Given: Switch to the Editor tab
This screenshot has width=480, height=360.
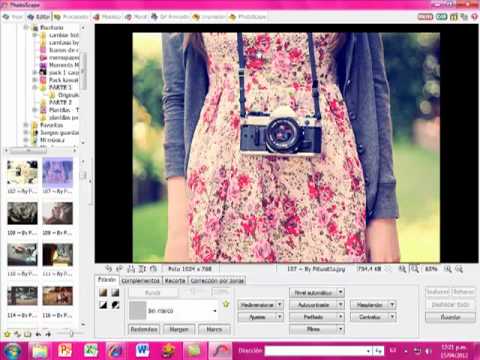Looking at the screenshot, I should coord(39,17).
